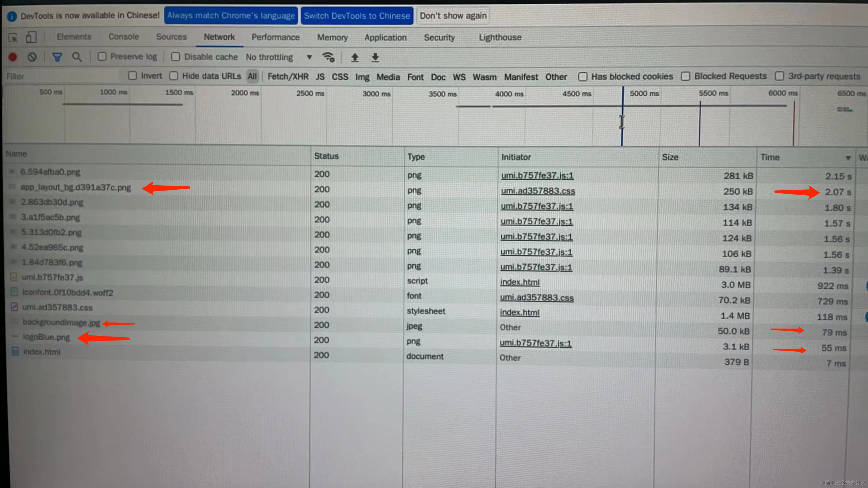Open search with the magnifier icon
This screenshot has height=488, width=868.
[x=77, y=57]
